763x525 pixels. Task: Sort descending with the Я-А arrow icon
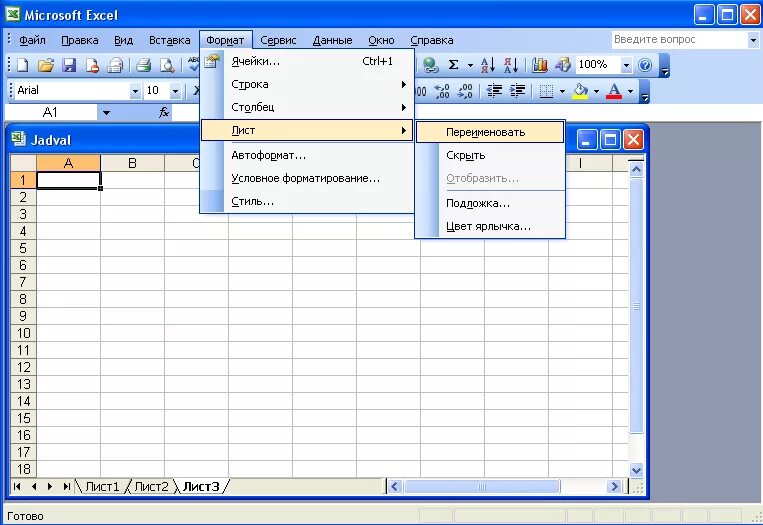[511, 65]
